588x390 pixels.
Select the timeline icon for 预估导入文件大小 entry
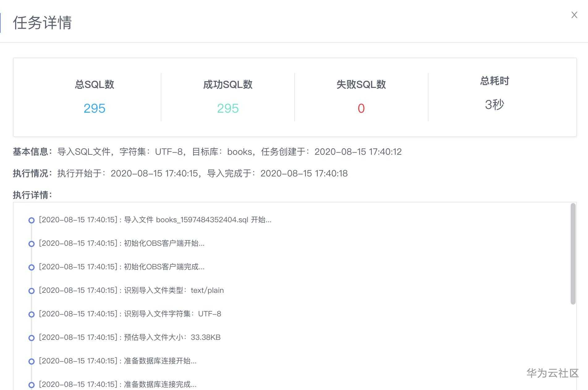click(x=31, y=337)
